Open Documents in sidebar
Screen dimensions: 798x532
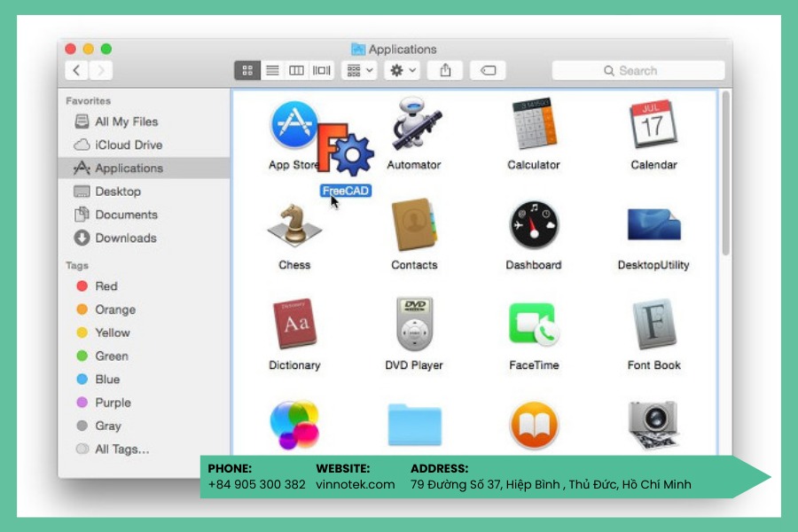(x=144, y=215)
